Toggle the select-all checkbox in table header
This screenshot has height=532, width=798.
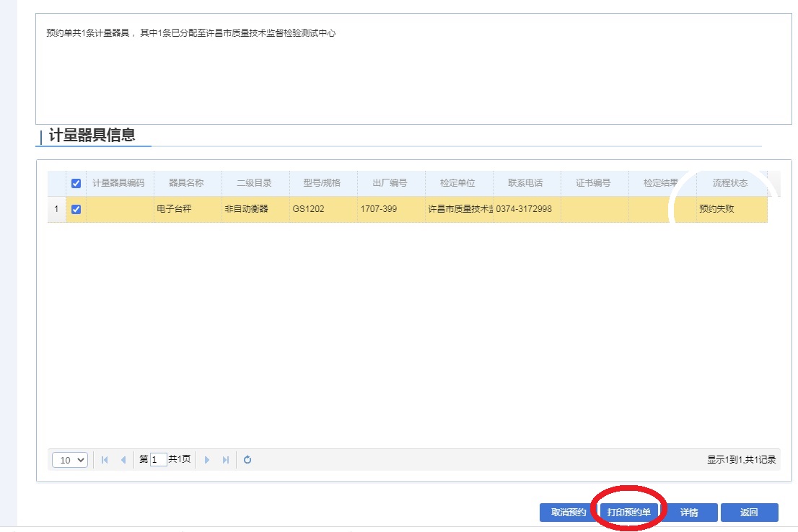[x=76, y=183]
